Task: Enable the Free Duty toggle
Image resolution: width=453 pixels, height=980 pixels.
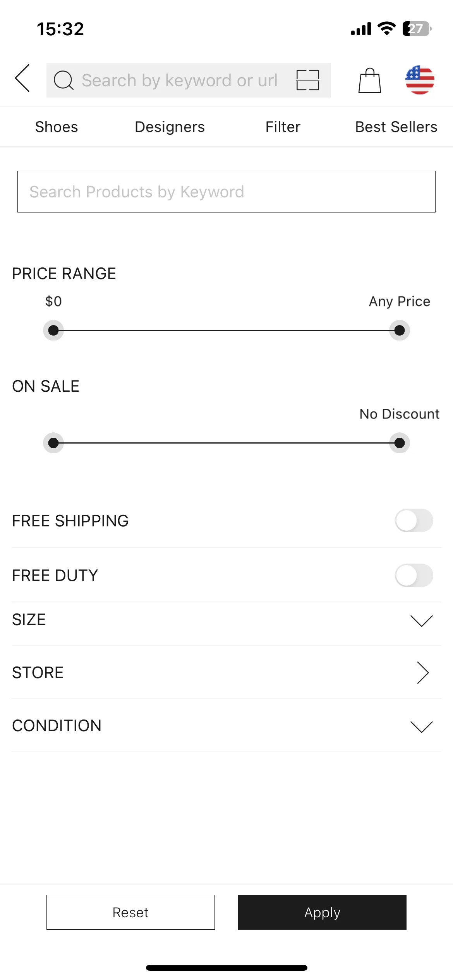Action: [x=414, y=575]
